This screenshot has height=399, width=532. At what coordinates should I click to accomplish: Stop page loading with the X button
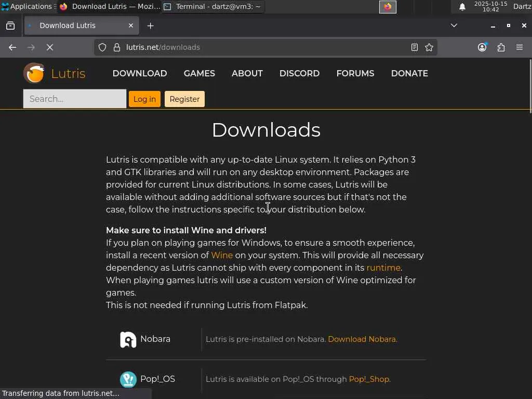[50, 47]
